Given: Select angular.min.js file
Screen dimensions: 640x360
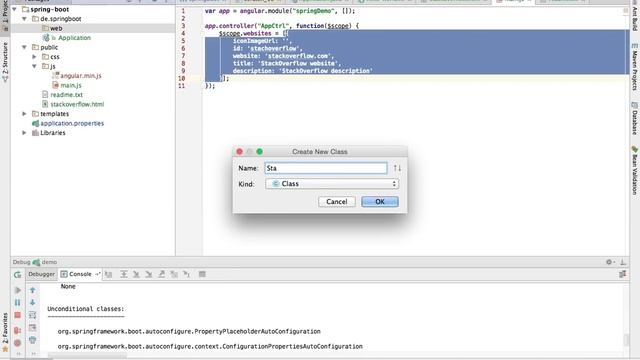Looking at the screenshot, I should [81, 76].
